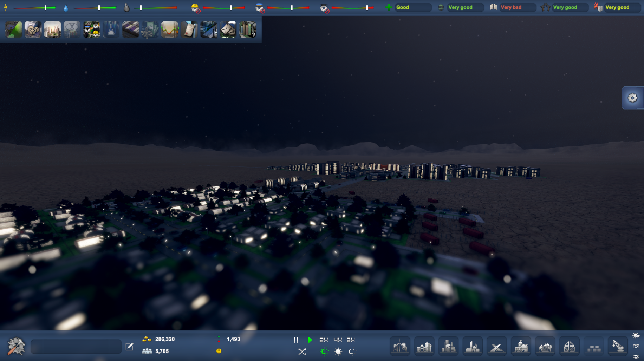Viewport: 644px width, 361px height.
Task: Set game speed to 8X
Action: click(351, 340)
